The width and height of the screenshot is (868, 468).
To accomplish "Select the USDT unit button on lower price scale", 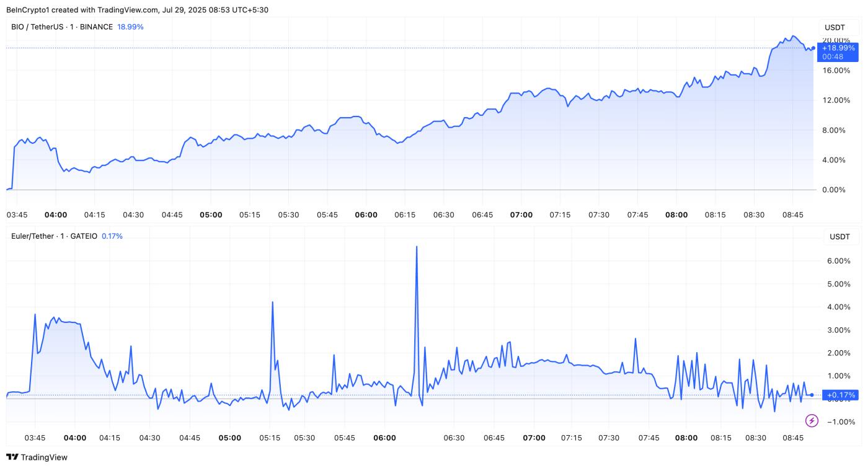I will (x=841, y=236).
